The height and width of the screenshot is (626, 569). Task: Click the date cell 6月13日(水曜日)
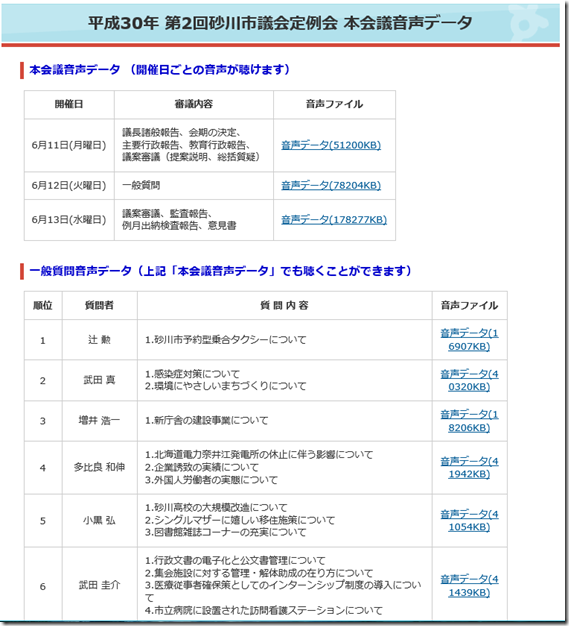(x=69, y=220)
